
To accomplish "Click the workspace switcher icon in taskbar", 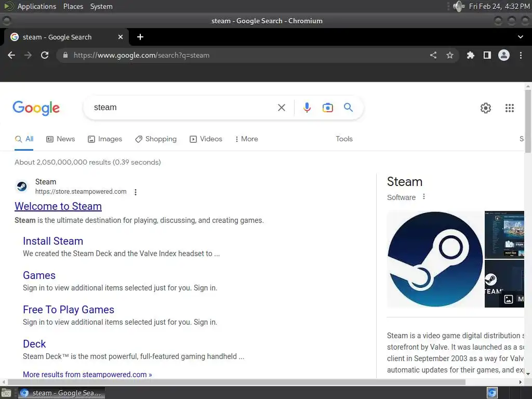I will click(x=492, y=393).
